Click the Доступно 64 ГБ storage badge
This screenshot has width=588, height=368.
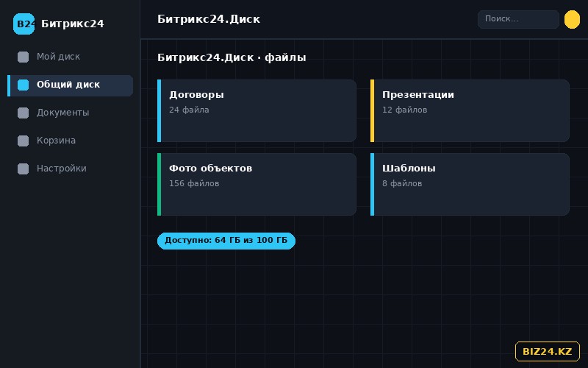[226, 241]
